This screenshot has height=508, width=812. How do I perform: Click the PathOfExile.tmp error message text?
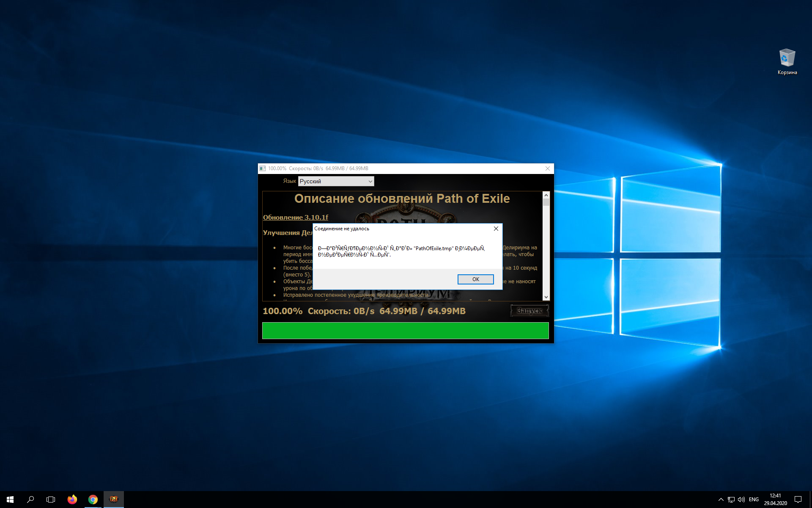click(x=402, y=251)
